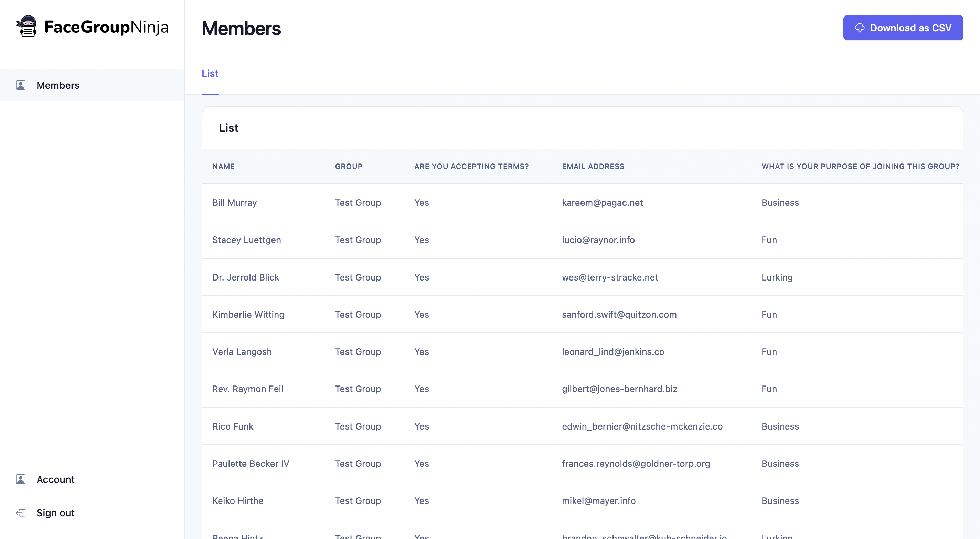Viewport: 980px width, 539px height.
Task: Click Yes in the Rev. Raymon Feil row
Action: click(421, 389)
